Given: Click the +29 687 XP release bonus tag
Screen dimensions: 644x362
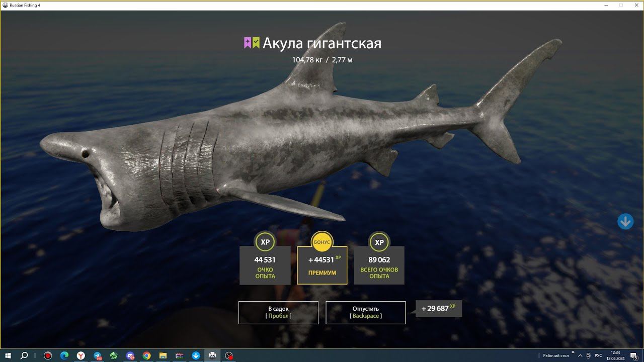Looking at the screenshot, I should pyautogui.click(x=438, y=308).
